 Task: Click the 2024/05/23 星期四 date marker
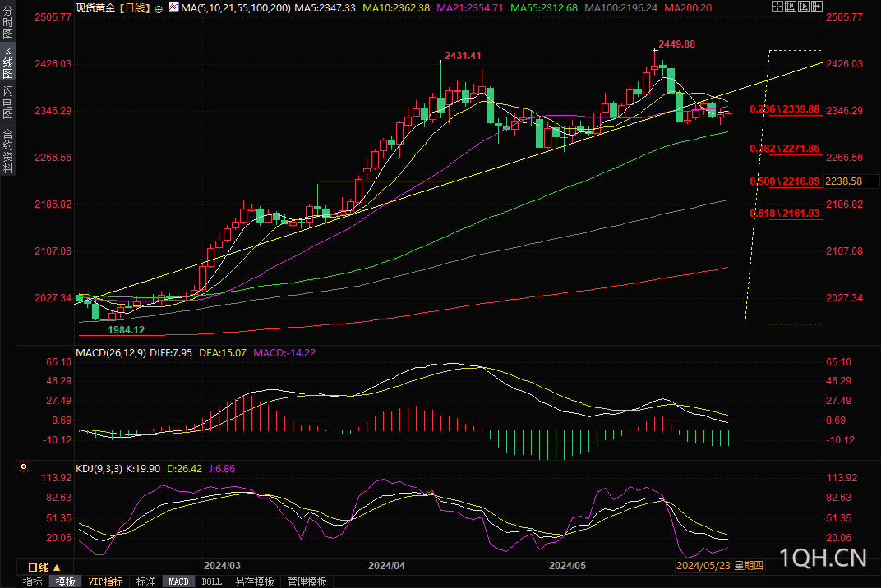(x=720, y=566)
